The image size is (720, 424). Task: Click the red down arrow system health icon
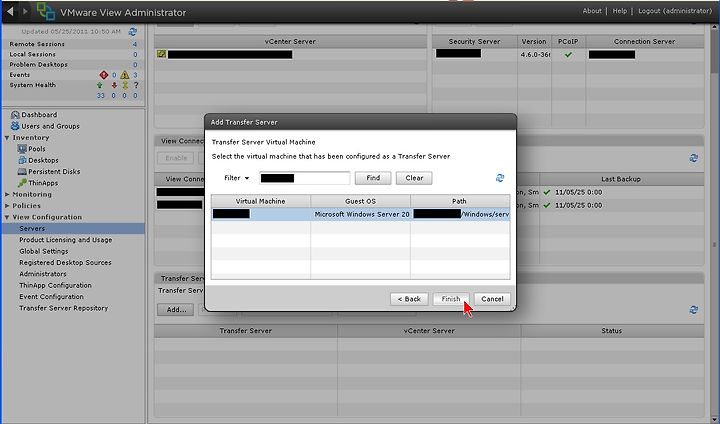(114, 85)
